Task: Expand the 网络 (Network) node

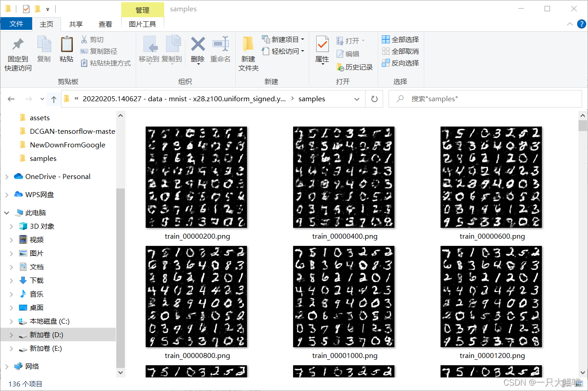Action: click(x=7, y=367)
